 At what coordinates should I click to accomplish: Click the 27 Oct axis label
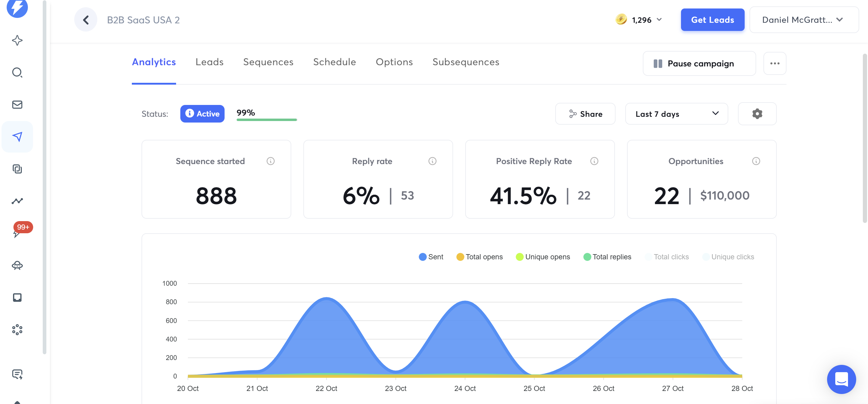[x=673, y=388]
